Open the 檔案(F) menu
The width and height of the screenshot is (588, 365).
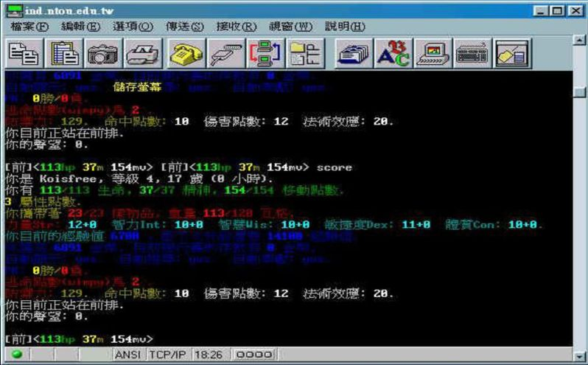29,27
